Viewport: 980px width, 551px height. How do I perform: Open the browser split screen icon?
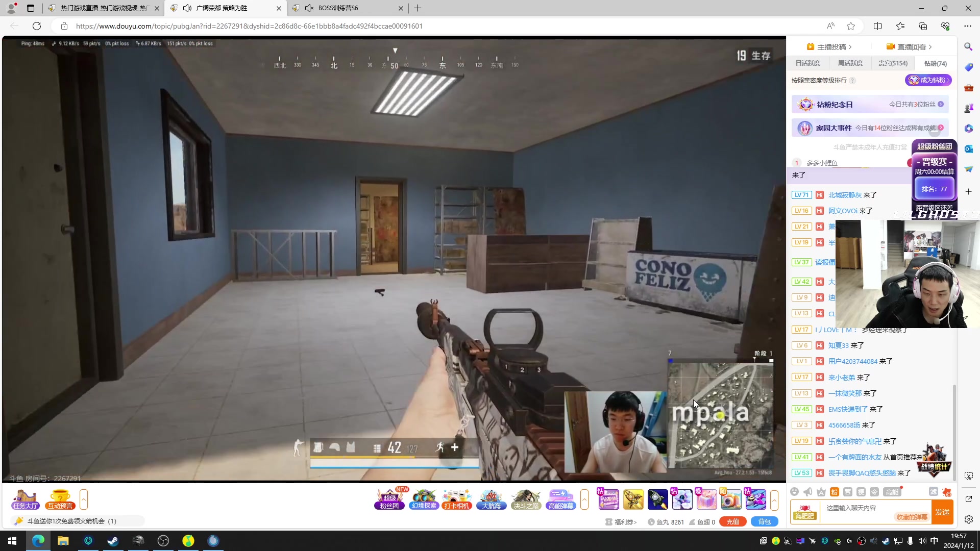[877, 26]
